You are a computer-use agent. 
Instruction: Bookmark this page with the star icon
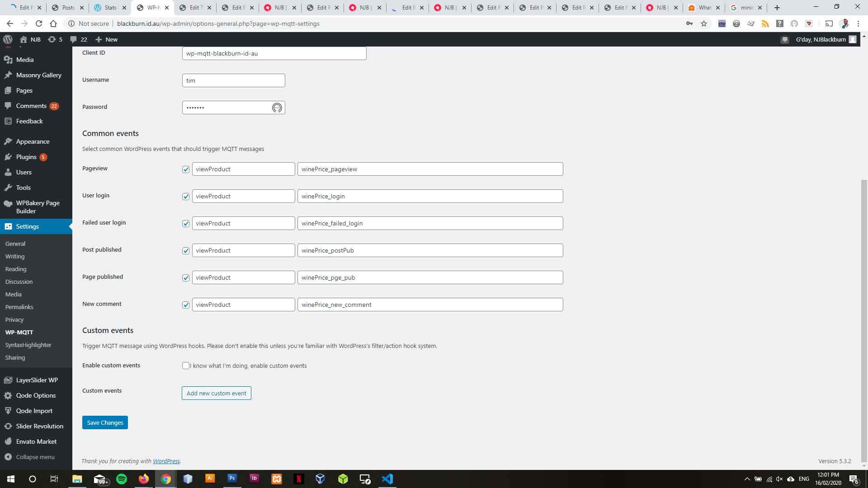(704, 23)
